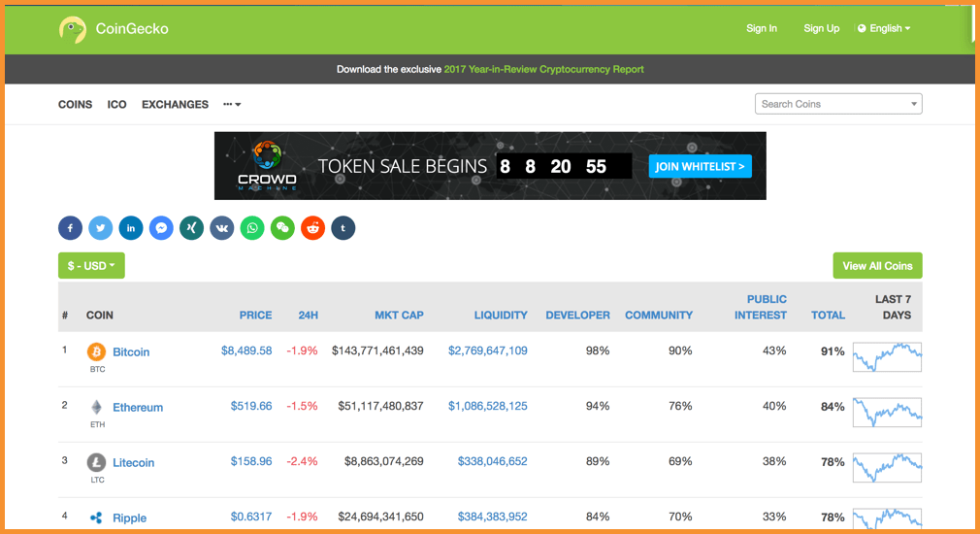Open the ICO menu item
This screenshot has width=980, height=534.
pyautogui.click(x=116, y=105)
